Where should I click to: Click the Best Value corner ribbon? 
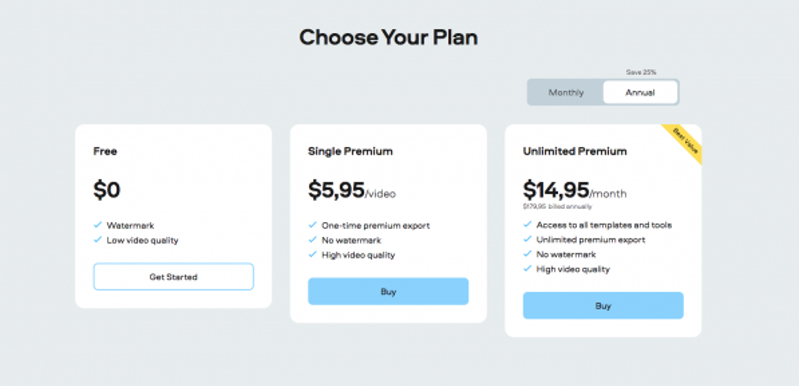[685, 141]
